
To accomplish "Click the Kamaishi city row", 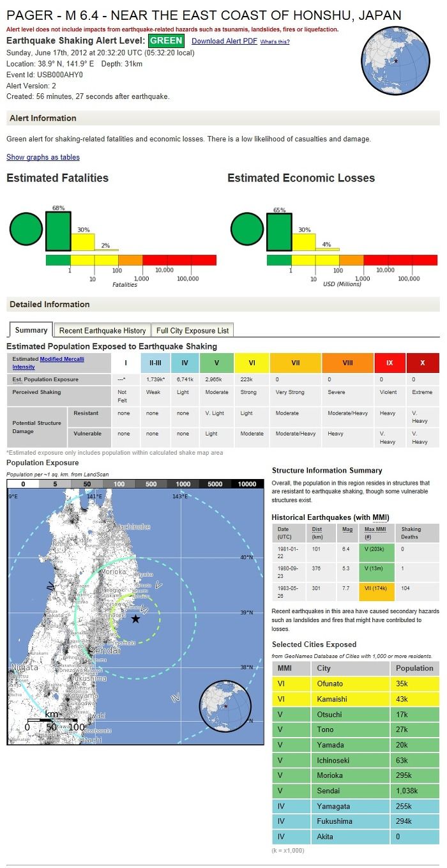I will click(356, 699).
